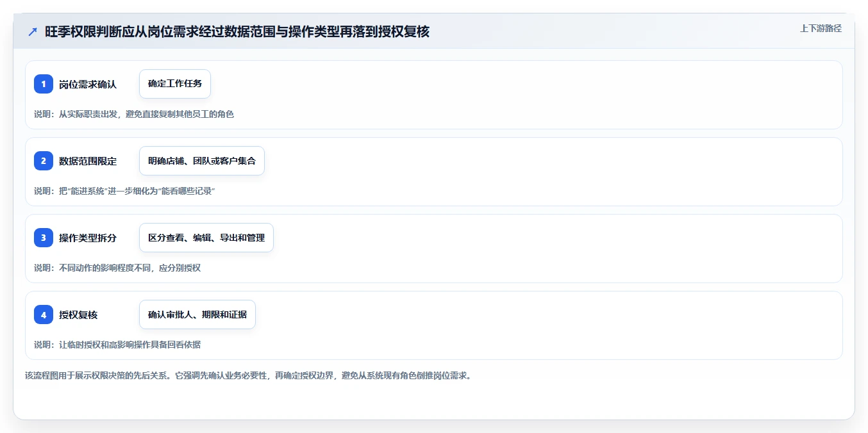Viewport: 868px width, 433px height.
Task: Click the note starting 说明：让临时授权
Action: tap(117, 345)
